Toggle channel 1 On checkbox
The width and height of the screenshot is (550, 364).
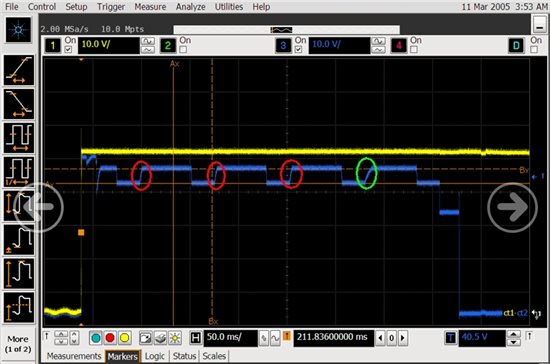coord(68,49)
